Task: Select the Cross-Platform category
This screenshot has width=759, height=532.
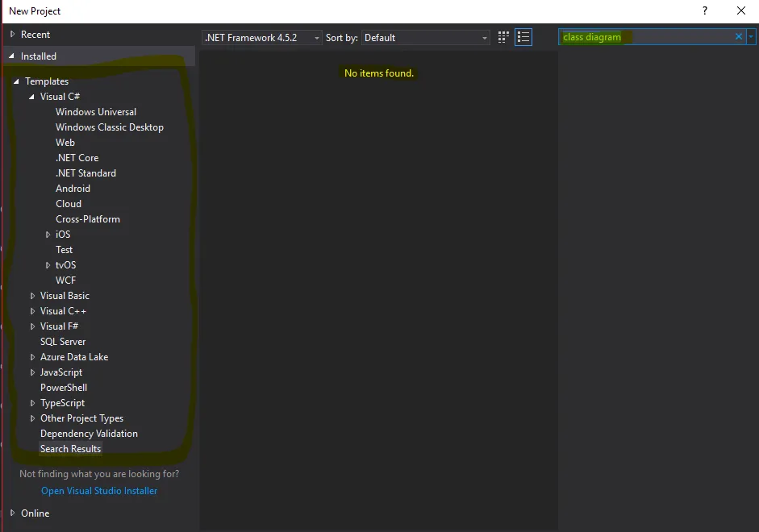Action: click(88, 219)
